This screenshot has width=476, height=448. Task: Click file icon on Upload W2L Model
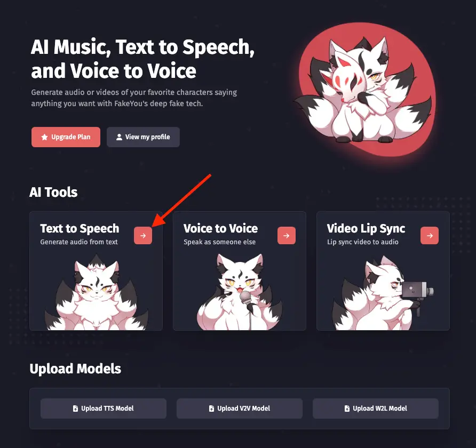coord(347,408)
